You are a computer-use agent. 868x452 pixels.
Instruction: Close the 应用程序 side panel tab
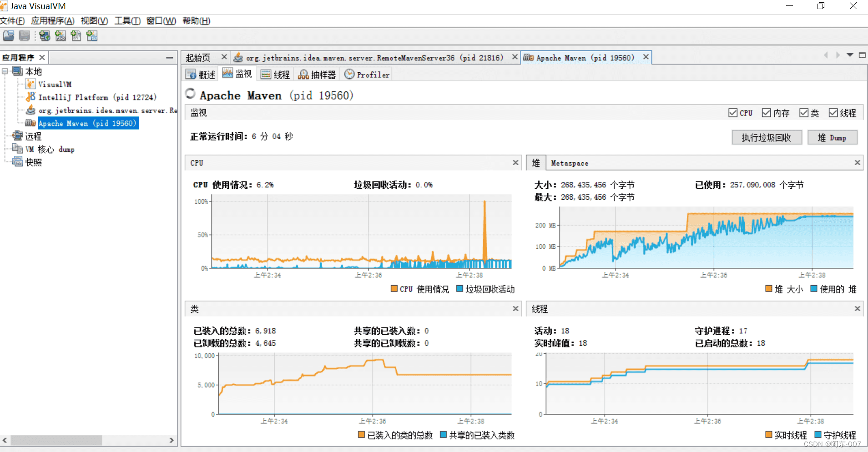tap(42, 57)
